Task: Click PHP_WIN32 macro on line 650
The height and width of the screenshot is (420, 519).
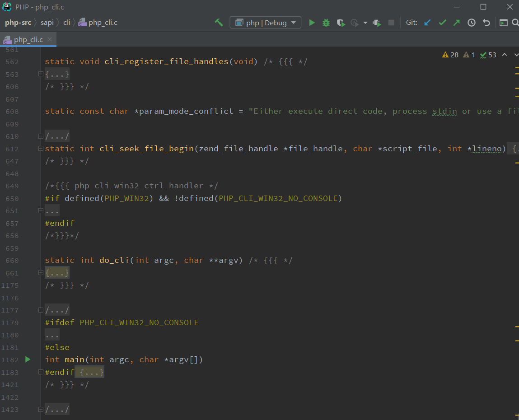Action: coord(127,198)
